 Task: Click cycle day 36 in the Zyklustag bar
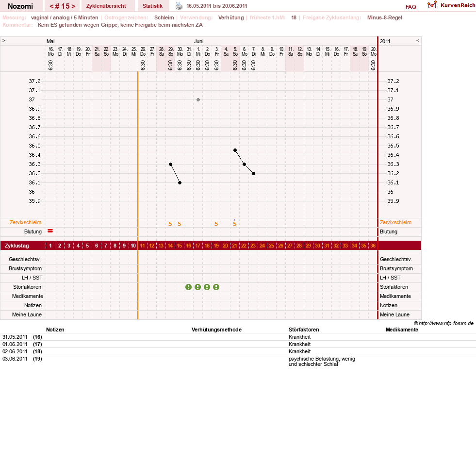373,246
